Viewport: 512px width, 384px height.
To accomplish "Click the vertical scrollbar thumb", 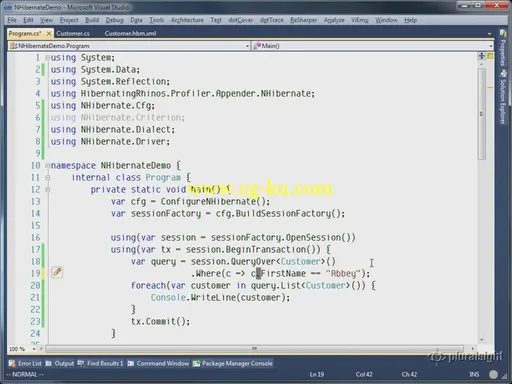I will pyautogui.click(x=482, y=114).
